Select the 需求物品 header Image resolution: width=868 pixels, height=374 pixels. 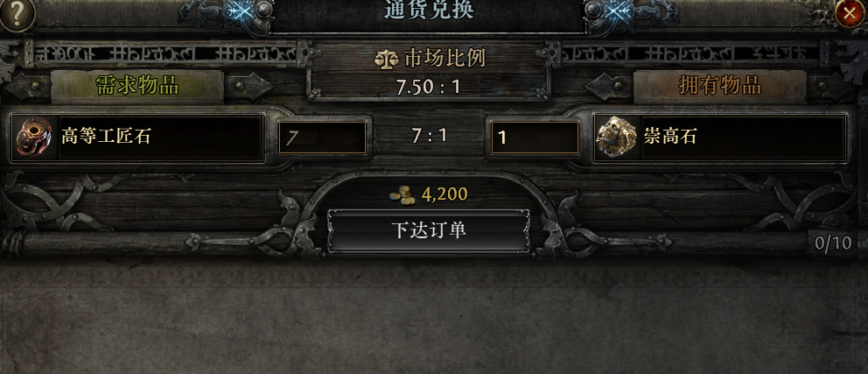[x=137, y=86]
